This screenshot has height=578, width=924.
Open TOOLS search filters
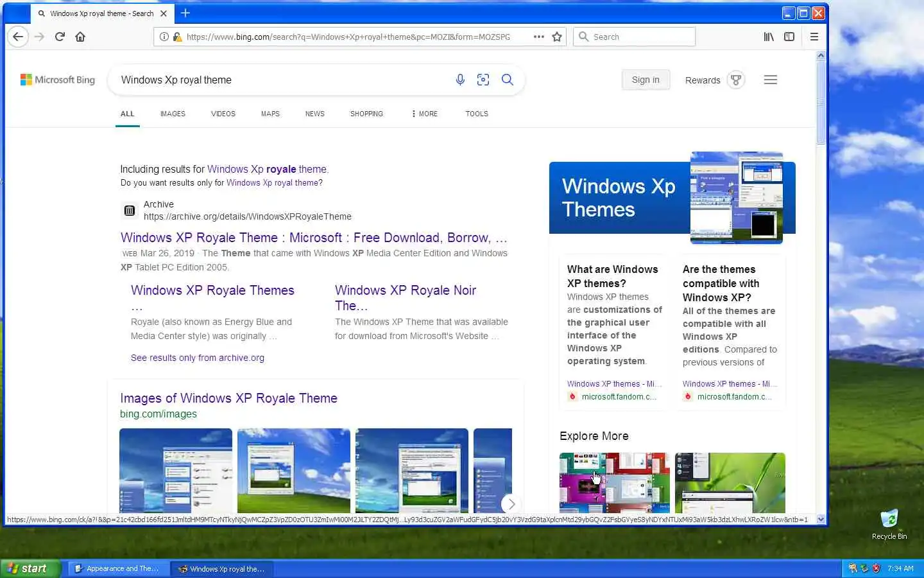tap(477, 114)
